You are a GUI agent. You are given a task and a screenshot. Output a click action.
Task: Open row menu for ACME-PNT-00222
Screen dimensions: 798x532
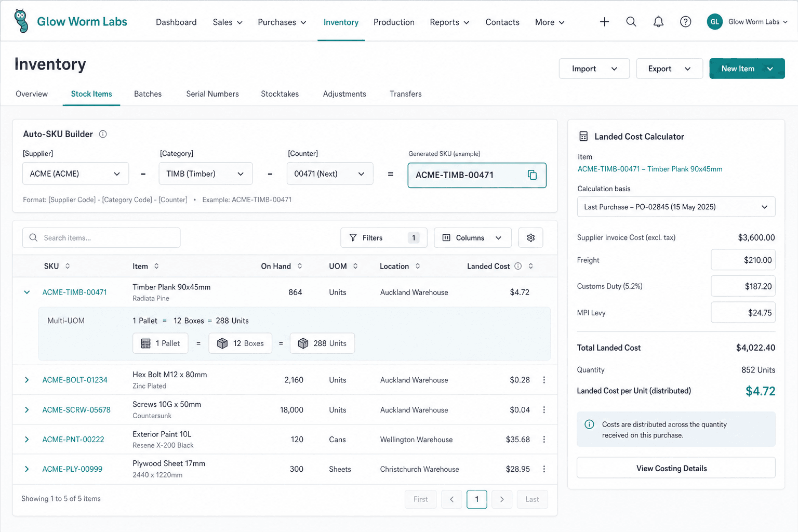point(544,440)
